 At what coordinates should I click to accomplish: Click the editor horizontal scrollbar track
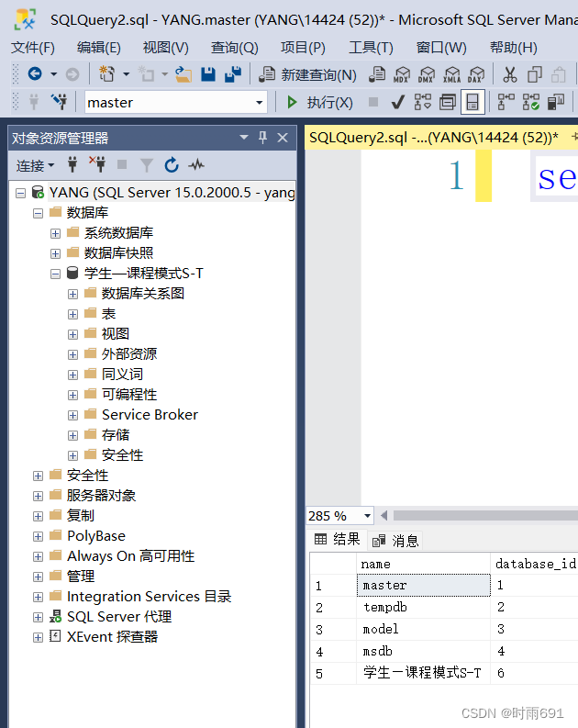[485, 515]
